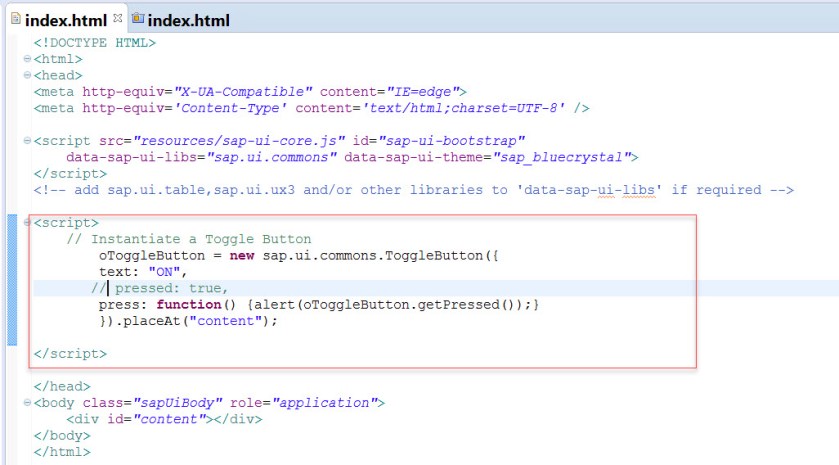Click the "application" role value
Viewport: 839px width, 465px height.
coord(324,403)
